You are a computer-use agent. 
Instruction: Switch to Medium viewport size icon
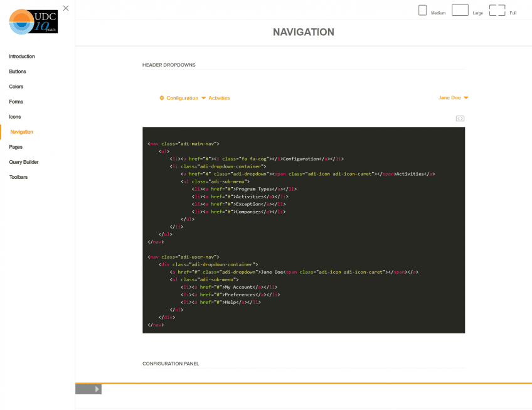pos(422,10)
